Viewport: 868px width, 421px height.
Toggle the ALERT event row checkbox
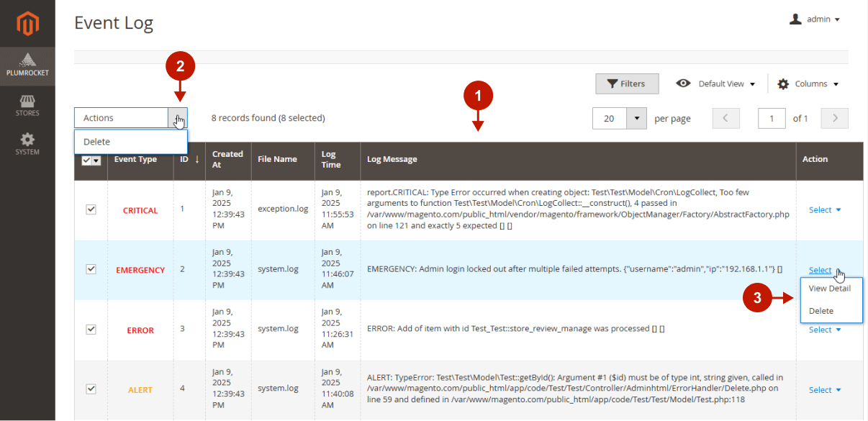pyautogui.click(x=91, y=389)
